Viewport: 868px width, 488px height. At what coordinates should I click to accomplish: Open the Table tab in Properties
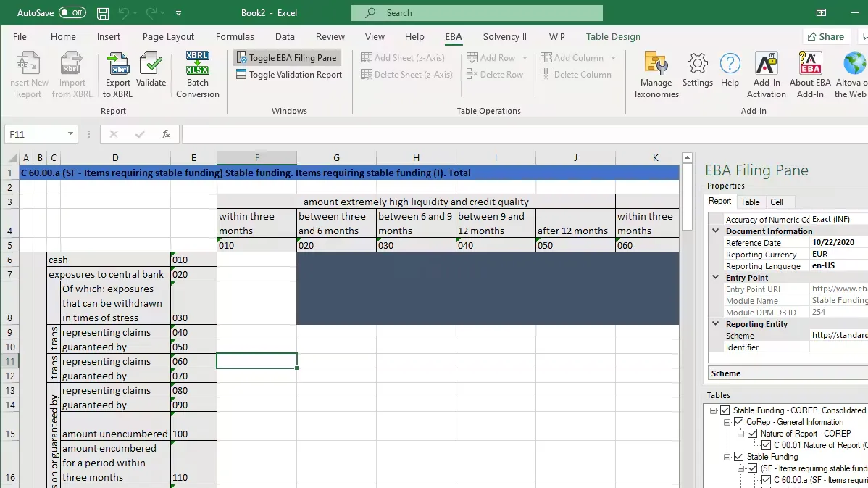[750, 202]
